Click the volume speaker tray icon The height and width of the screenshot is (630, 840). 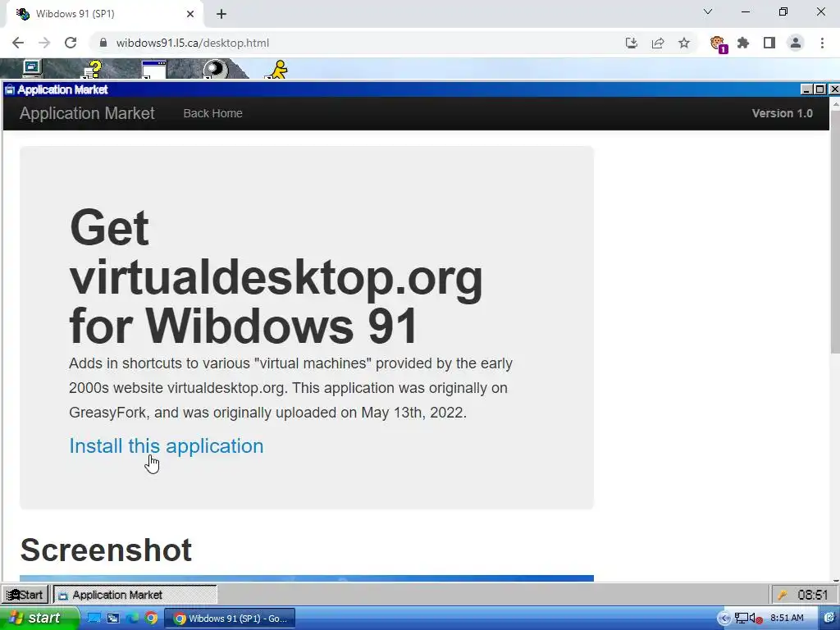(756, 619)
